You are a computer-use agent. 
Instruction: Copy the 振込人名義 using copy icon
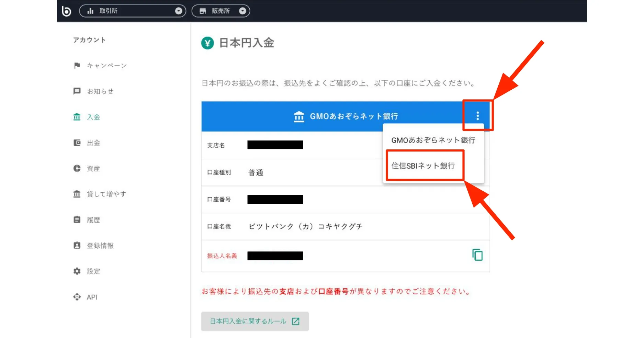click(x=477, y=255)
